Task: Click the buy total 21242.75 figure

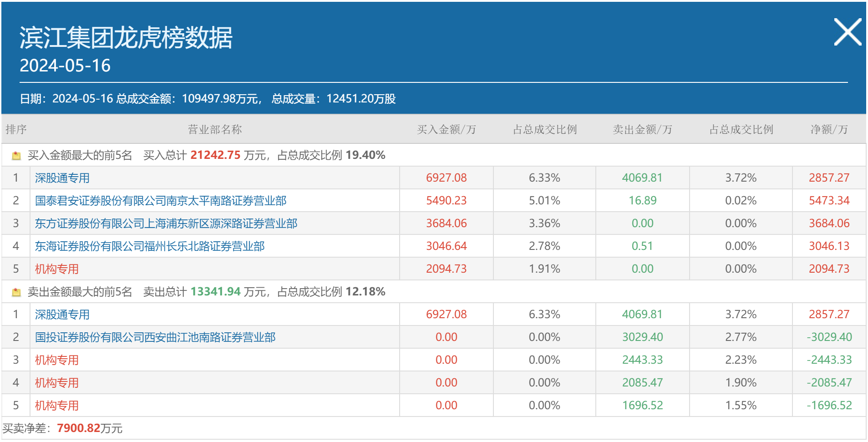Action: (215, 155)
